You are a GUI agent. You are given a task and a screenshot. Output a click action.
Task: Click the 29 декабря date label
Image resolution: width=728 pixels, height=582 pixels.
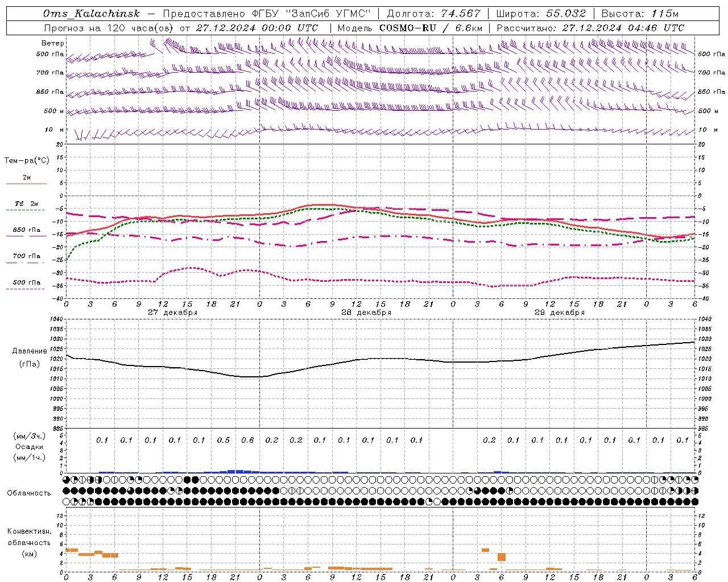(x=560, y=313)
